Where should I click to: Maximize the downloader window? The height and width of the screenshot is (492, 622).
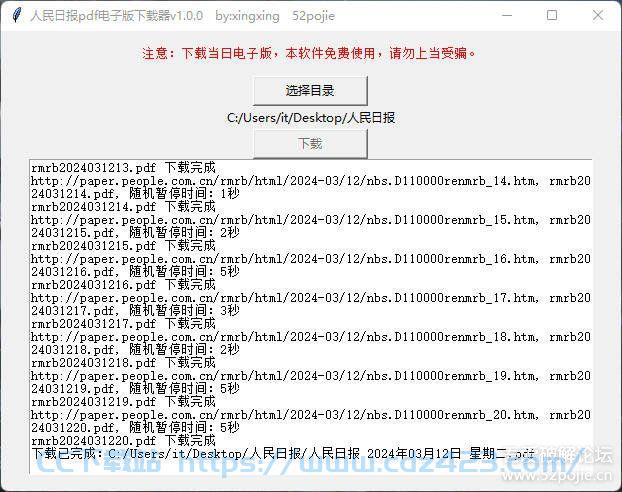coord(552,15)
